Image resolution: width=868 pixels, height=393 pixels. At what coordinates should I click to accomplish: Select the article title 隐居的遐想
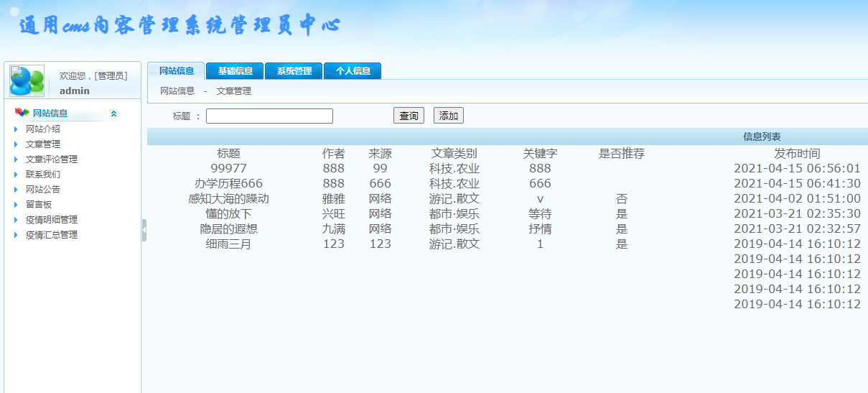point(228,229)
